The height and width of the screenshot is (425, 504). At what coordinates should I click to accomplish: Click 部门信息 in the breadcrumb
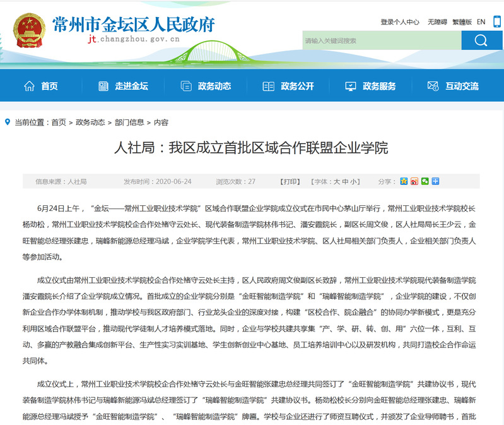coord(129,123)
